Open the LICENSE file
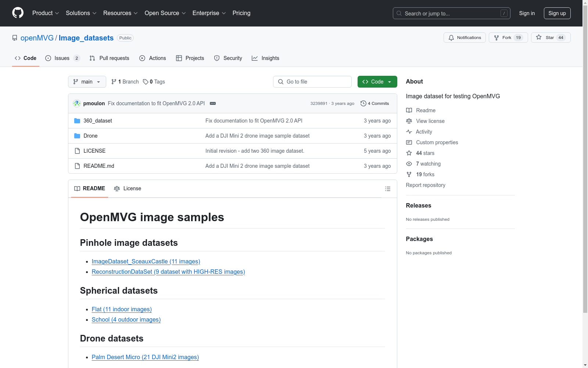 94,151
